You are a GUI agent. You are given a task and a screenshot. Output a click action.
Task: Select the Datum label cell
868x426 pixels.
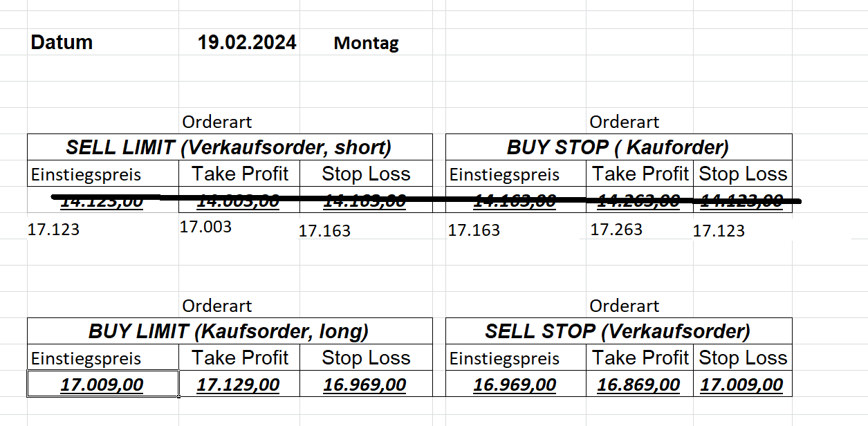pos(62,42)
